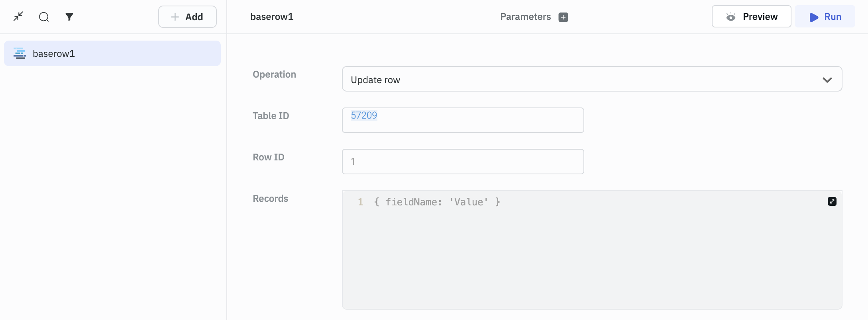Click the chevron arrow in the Operation field
This screenshot has width=868, height=320.
point(827,80)
